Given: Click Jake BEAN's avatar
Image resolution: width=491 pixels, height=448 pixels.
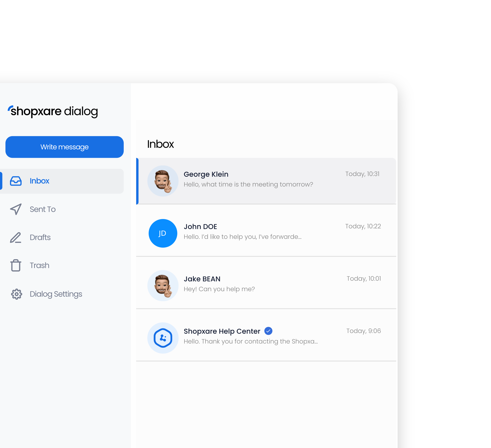Looking at the screenshot, I should (x=163, y=285).
